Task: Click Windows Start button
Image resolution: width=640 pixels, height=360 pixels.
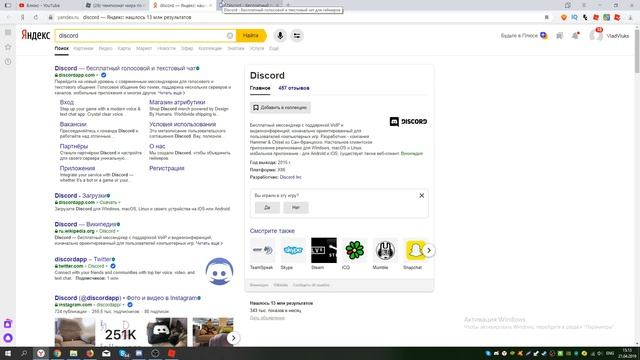Action: pyautogui.click(x=8, y=353)
